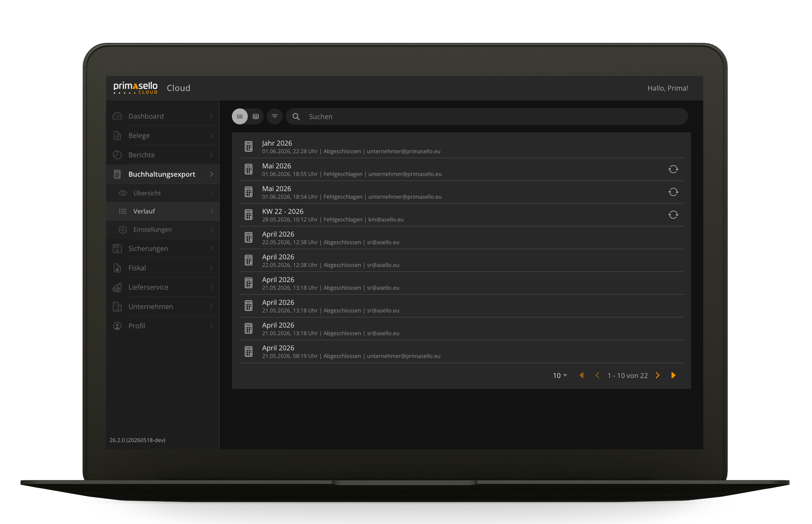Image resolution: width=812 pixels, height=524 pixels.
Task: Click the search magnifier icon
Action: click(x=296, y=117)
